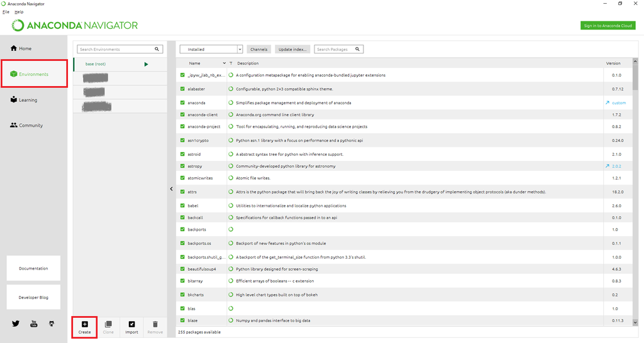The height and width of the screenshot is (343, 644).
Task: Open the Installed package filter dropdown
Action: 211,49
